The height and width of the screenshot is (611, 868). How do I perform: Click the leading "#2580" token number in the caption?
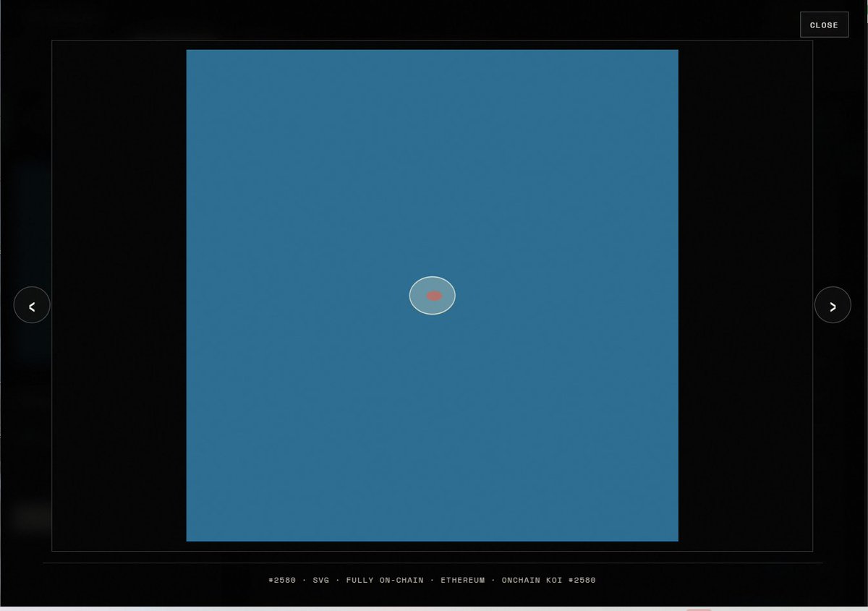(x=282, y=580)
